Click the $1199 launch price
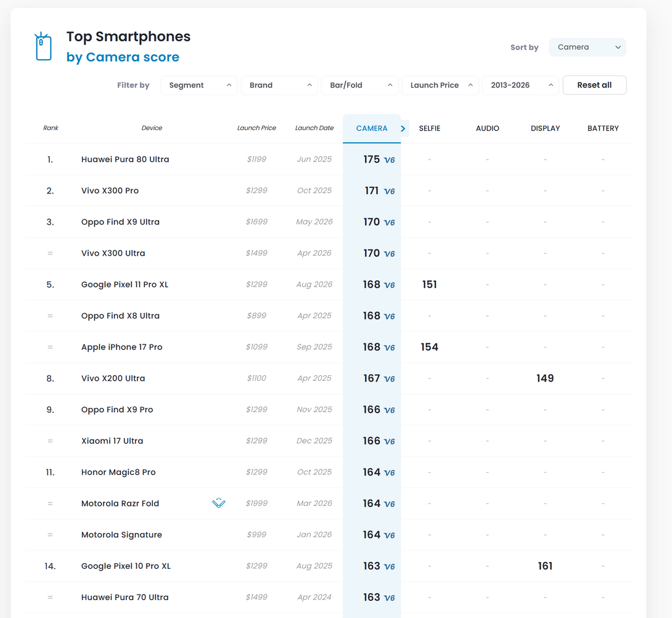Viewport: 672px width, 618px height. [x=256, y=160]
